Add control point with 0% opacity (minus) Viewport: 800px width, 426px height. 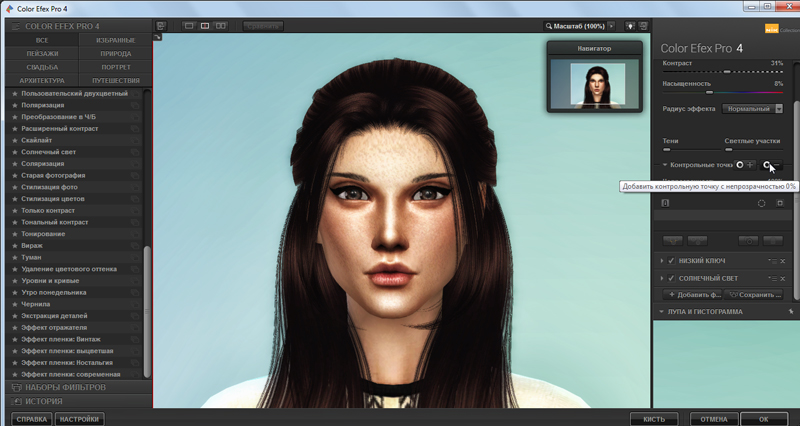[771, 165]
